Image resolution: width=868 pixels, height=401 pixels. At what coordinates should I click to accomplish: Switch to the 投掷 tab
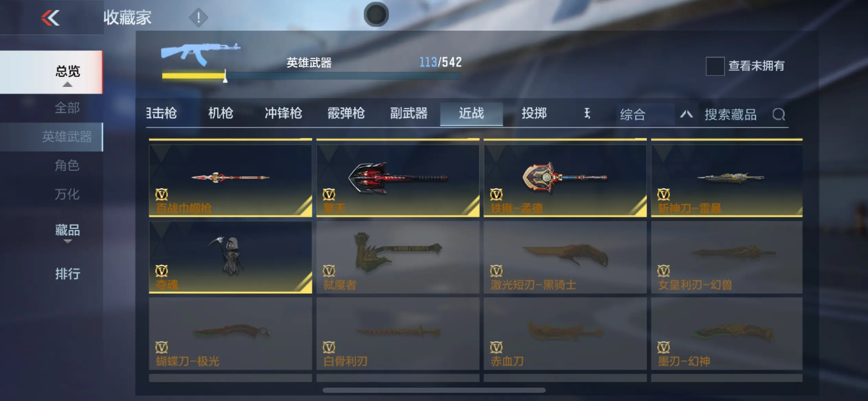[534, 113]
